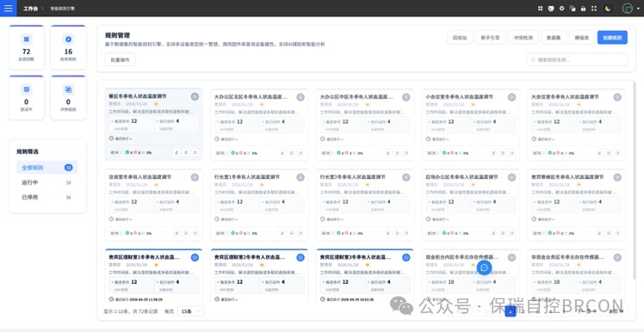This screenshot has height=332, width=644.
Task: Open the 15条 per-page dropdown
Action: coord(190,311)
